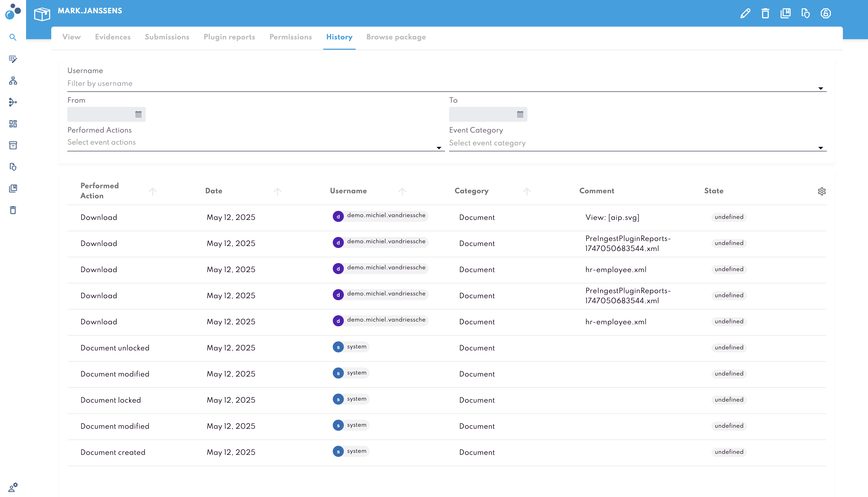Sort by Category column arrow
Viewport: 868px width, 497px height.
[x=527, y=191]
